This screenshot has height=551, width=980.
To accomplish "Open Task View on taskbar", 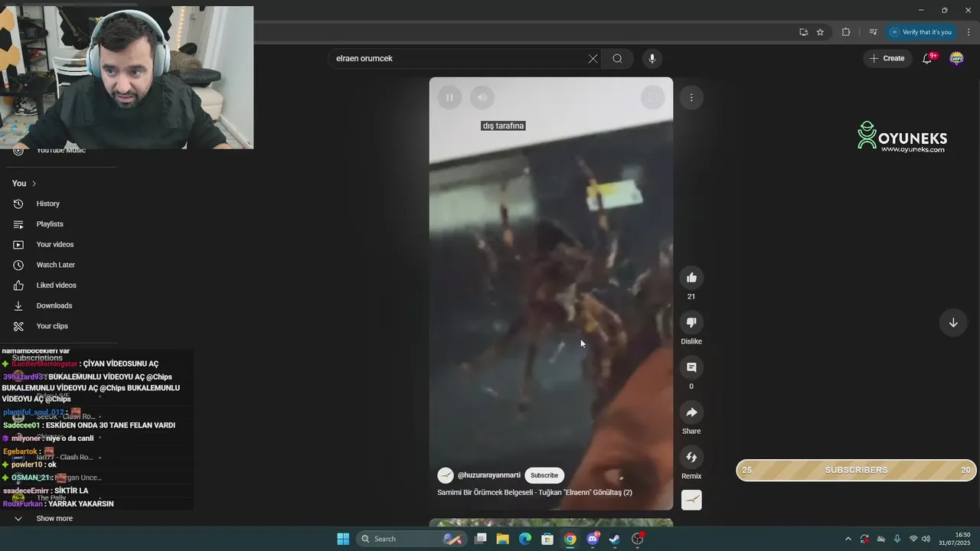I will (481, 539).
